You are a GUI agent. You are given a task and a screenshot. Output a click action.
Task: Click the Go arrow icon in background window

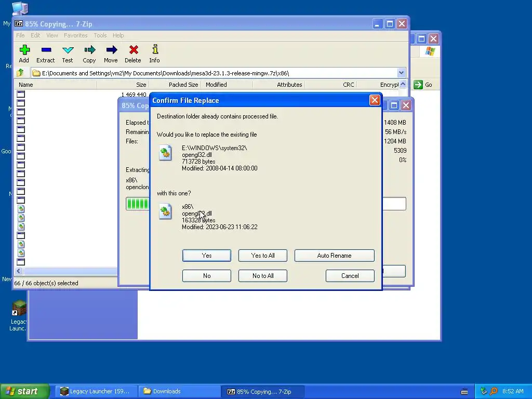tap(418, 85)
